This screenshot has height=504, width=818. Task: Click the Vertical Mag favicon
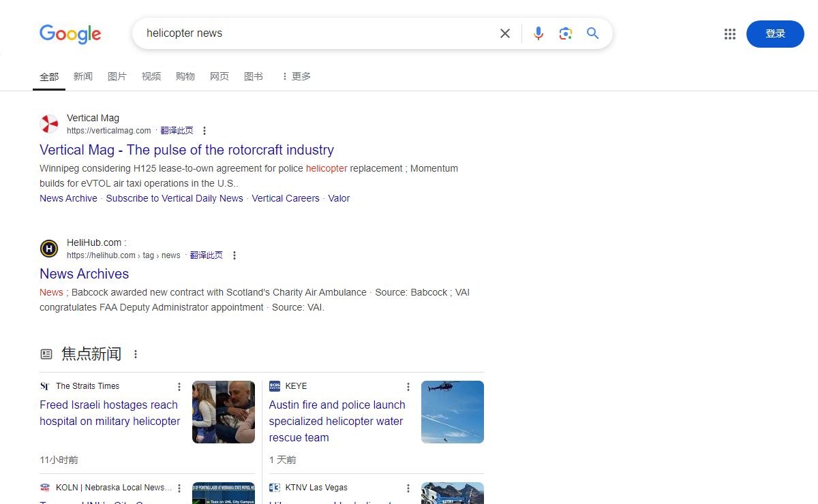click(x=49, y=124)
